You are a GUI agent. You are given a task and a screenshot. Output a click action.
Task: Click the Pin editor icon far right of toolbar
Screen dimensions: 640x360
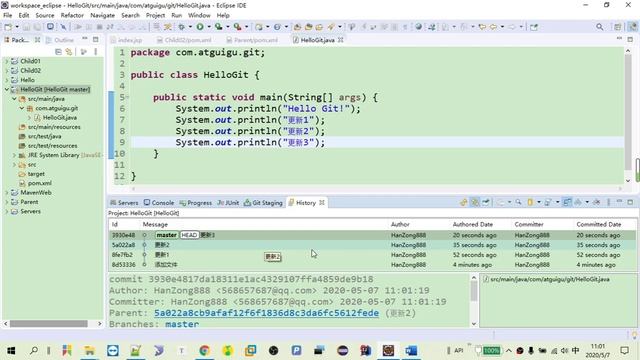click(533, 27)
